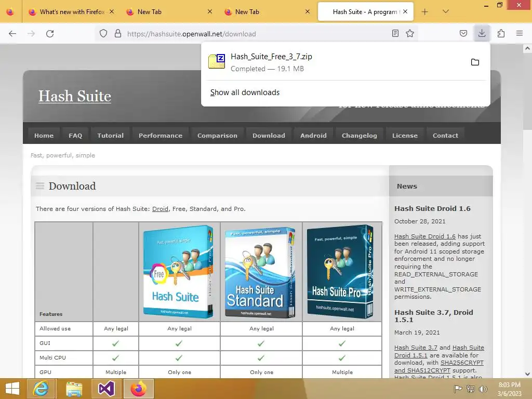Open the Contact menu item
Screen dimensions: 532x399
445,136
